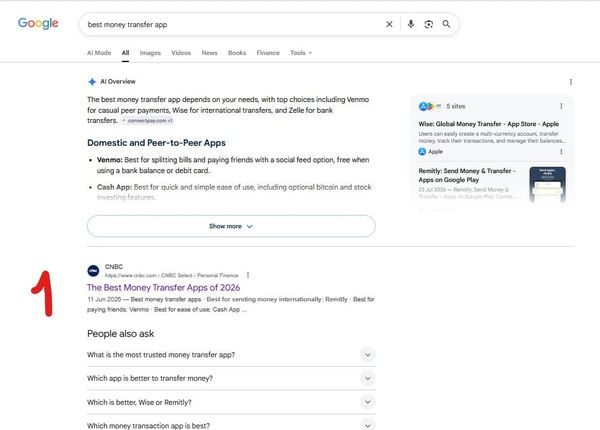This screenshot has height=430, width=600.
Task: Click the Apple source icon
Action: (x=422, y=151)
